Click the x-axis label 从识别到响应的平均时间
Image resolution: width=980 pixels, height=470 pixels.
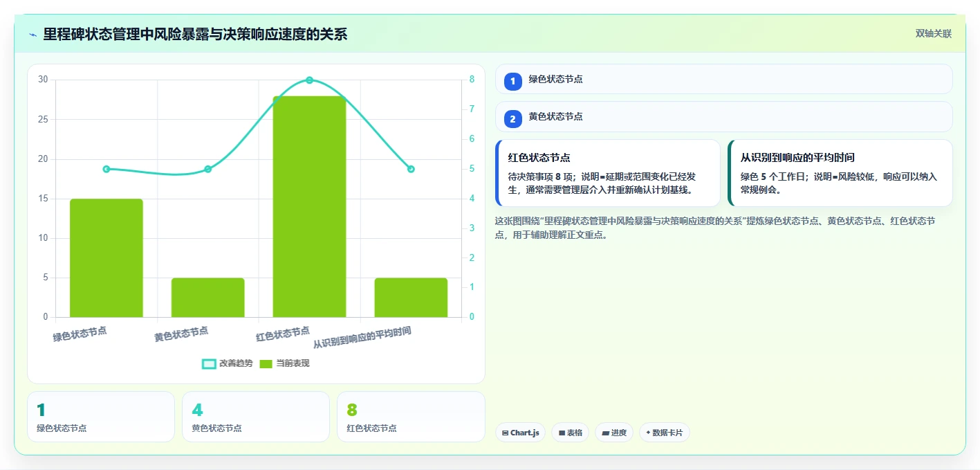click(362, 337)
